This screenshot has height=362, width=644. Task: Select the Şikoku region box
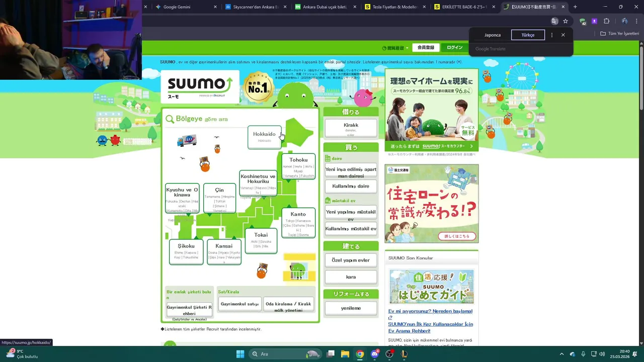tap(186, 251)
